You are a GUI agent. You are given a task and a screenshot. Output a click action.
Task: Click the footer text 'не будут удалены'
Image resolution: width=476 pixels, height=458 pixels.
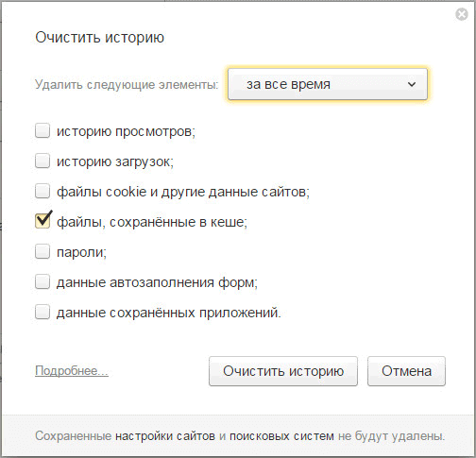pos(391,436)
